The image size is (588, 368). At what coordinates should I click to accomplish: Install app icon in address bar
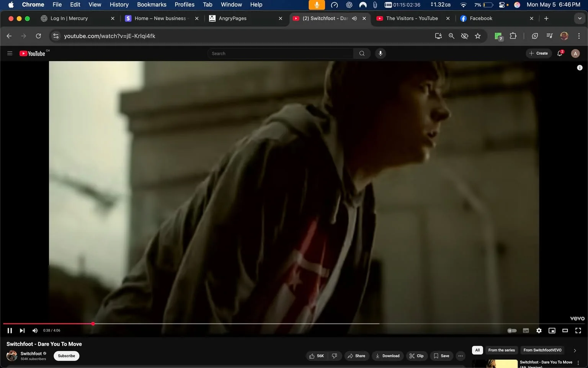pyautogui.click(x=438, y=36)
